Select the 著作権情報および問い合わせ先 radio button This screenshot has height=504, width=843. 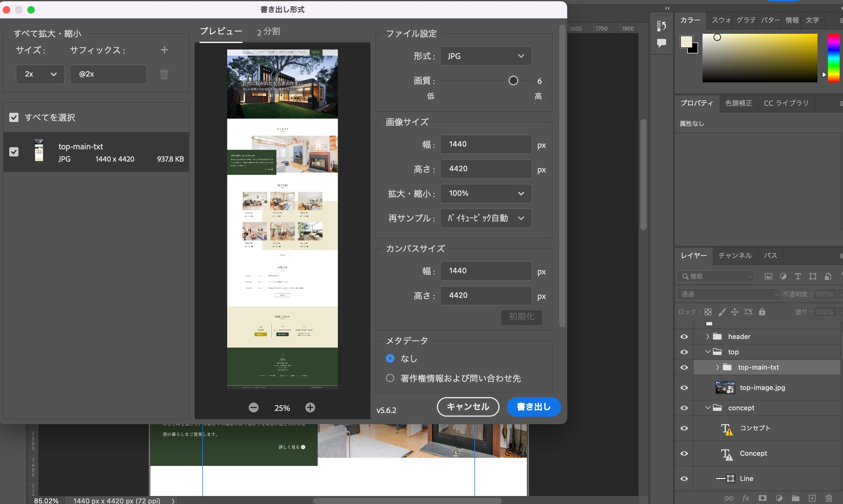point(390,378)
